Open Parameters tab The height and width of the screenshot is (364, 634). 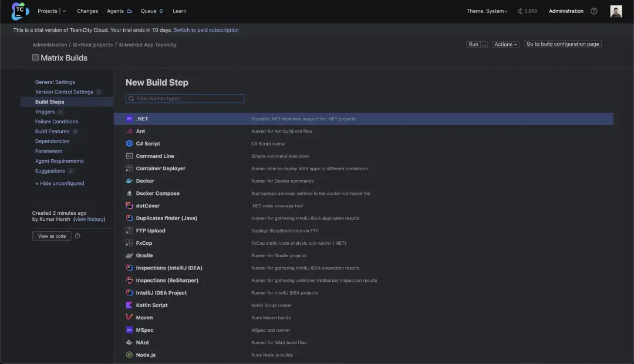coord(49,151)
